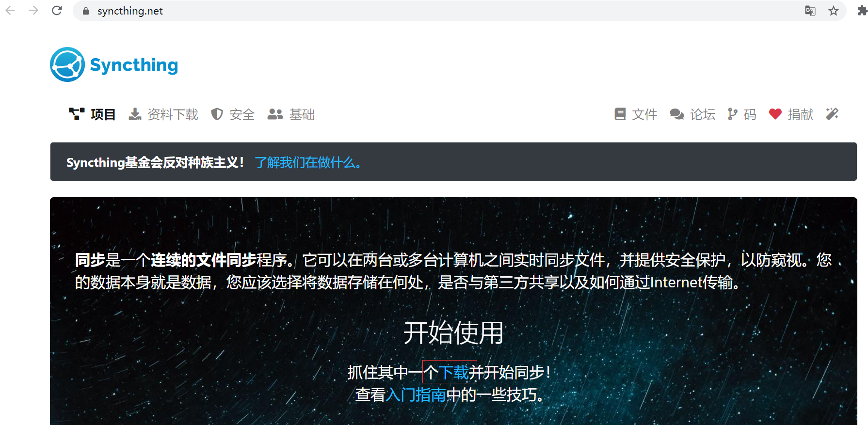Click the red heart donate icon
This screenshot has width=868, height=425.
[775, 114]
